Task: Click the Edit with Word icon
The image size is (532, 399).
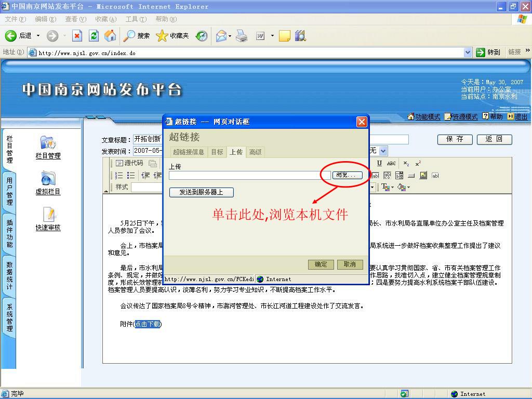Action: [x=260, y=36]
